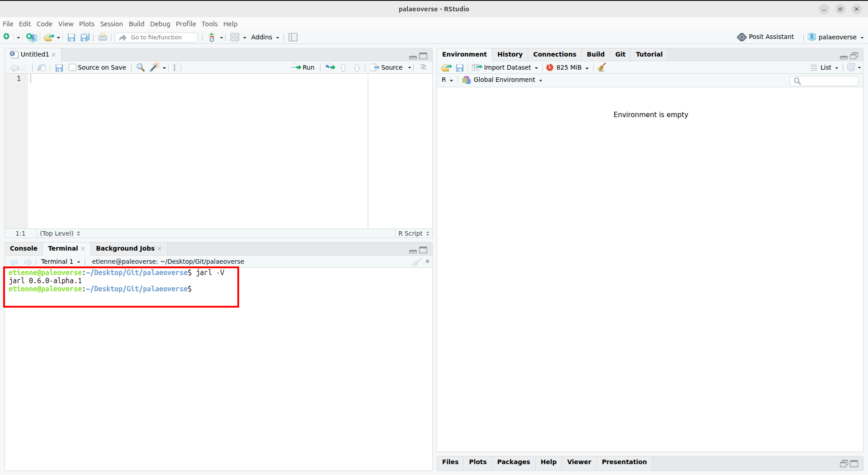The width and height of the screenshot is (868, 475).
Task: Toggle the document outline icon
Action: coord(423,67)
